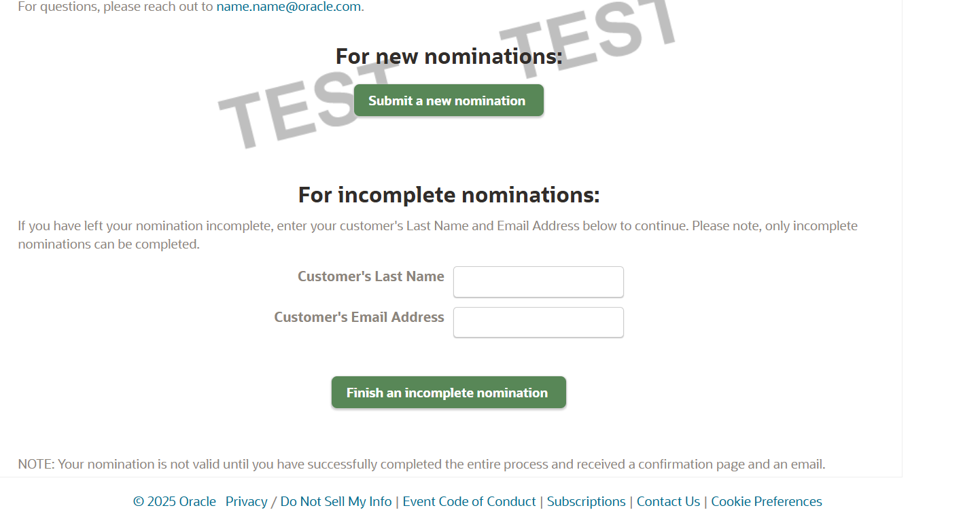Open the Do Not Sell My Info link
This screenshot has width=980, height=525.
click(336, 502)
